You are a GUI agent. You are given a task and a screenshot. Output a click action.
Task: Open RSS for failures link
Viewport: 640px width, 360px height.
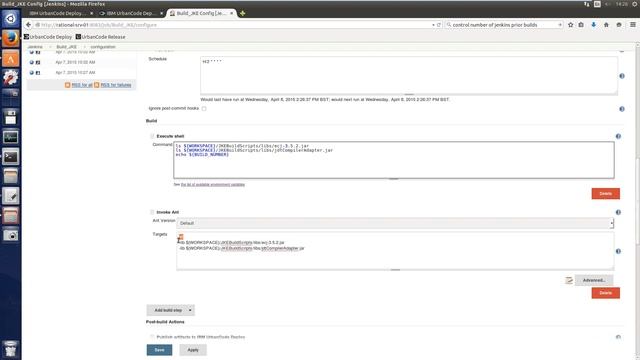pos(116,85)
